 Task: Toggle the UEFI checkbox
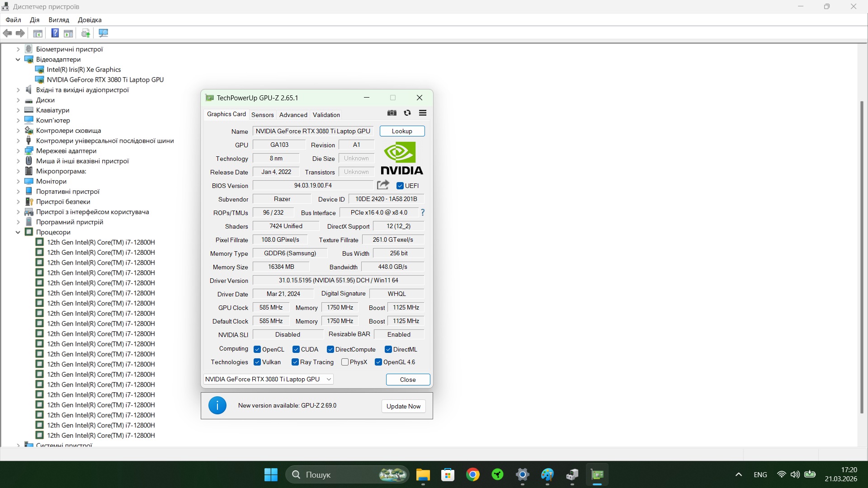tap(400, 186)
